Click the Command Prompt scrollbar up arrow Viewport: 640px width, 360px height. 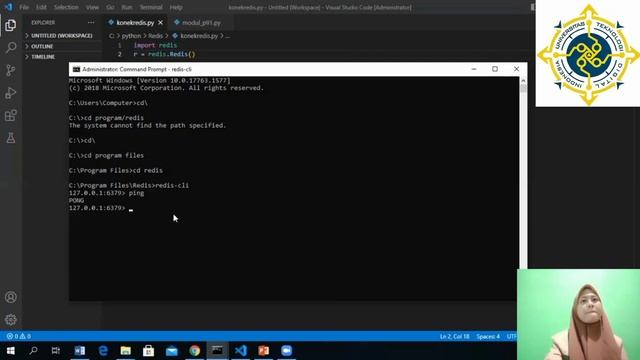tap(523, 81)
